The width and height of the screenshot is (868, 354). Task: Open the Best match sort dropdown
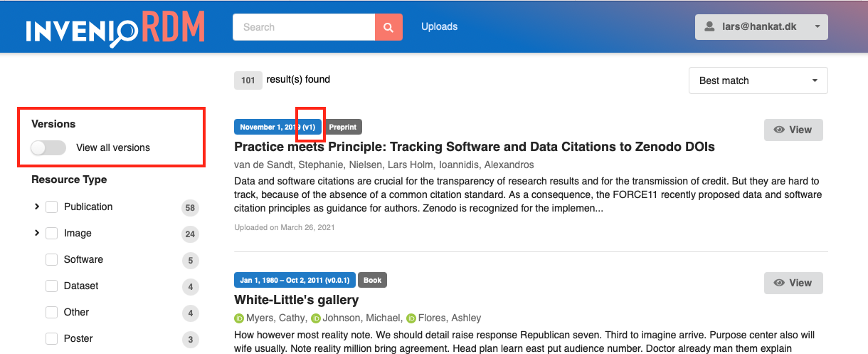(x=758, y=80)
